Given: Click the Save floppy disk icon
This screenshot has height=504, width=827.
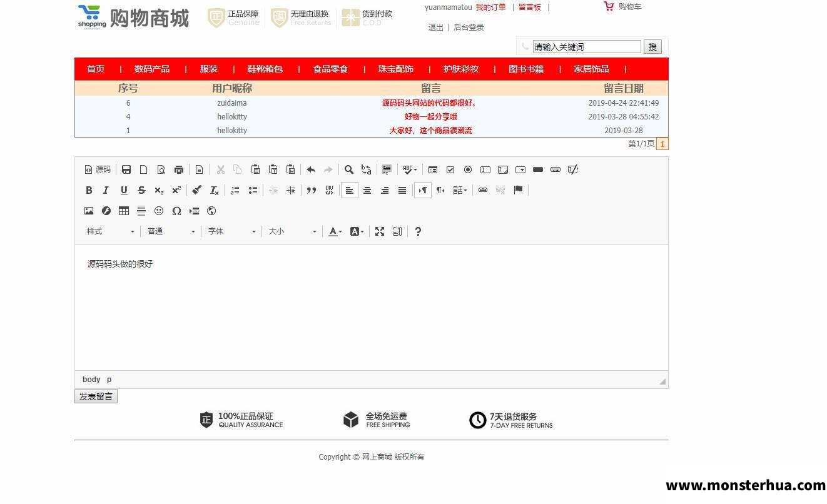Looking at the screenshot, I should (126, 169).
